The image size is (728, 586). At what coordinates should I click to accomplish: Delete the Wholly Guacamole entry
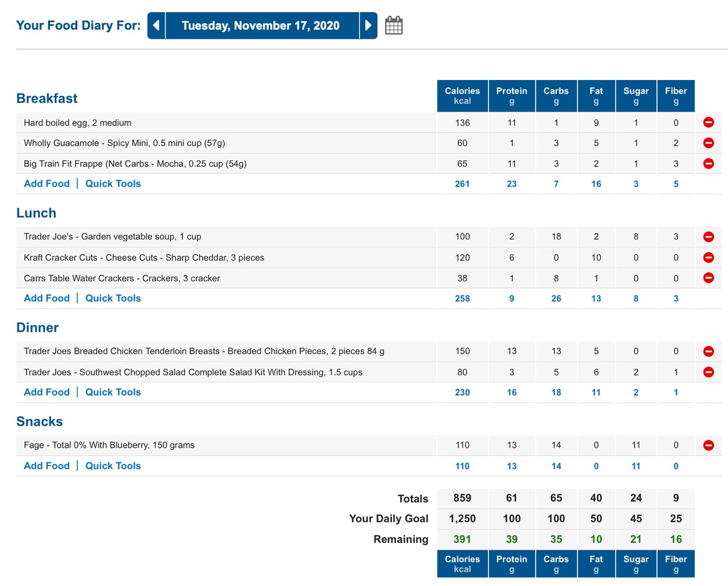[x=708, y=143]
